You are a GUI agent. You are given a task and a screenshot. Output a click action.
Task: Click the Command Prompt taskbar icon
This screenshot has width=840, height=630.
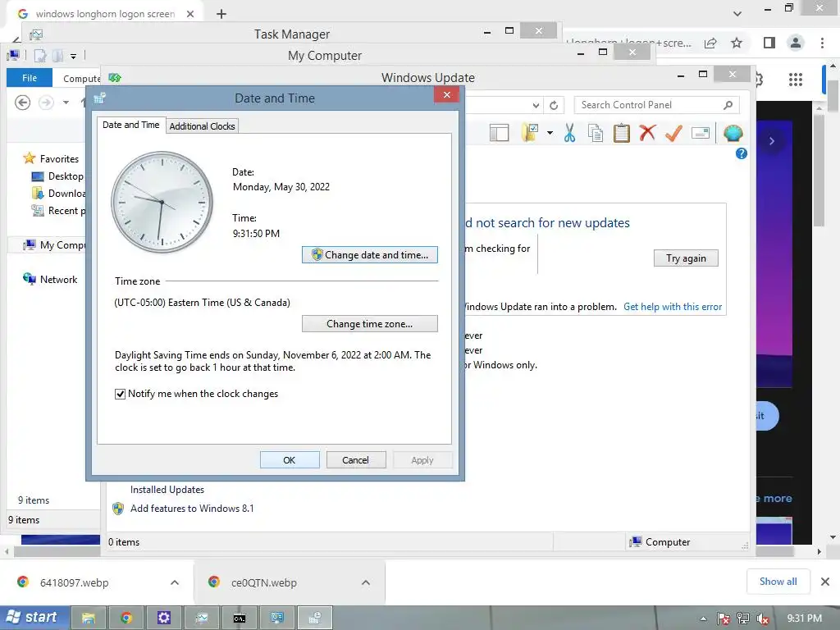coord(240,619)
